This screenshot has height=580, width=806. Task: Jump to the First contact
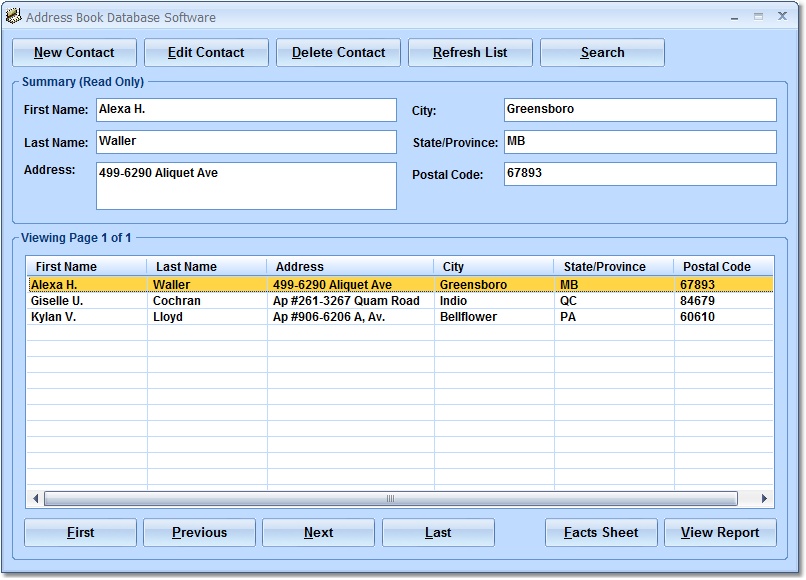coord(80,532)
